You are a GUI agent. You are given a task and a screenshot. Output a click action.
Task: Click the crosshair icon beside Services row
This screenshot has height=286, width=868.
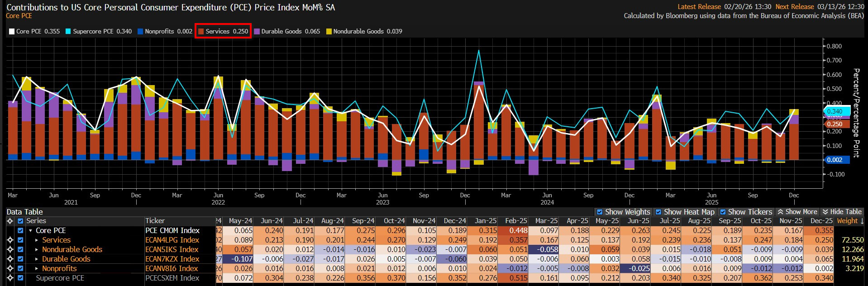tap(10, 240)
